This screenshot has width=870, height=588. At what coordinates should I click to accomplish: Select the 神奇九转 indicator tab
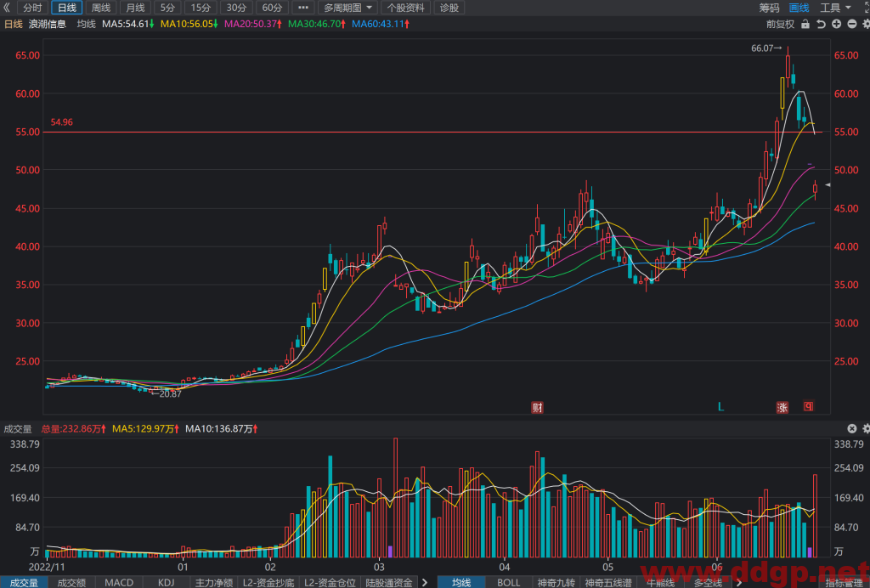556,582
